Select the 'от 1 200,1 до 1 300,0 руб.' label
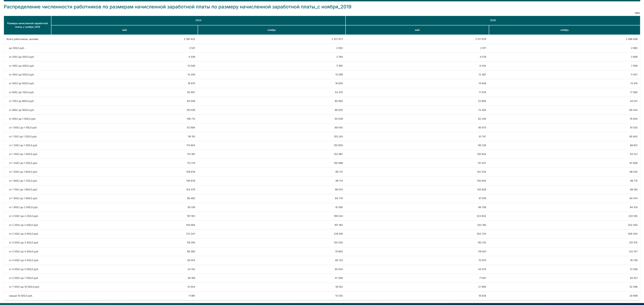This screenshot has width=644, height=305. (23, 145)
